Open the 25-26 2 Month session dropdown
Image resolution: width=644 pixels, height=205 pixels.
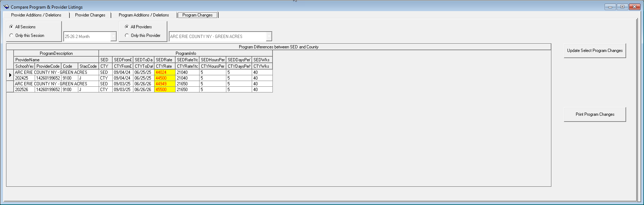[x=113, y=37]
